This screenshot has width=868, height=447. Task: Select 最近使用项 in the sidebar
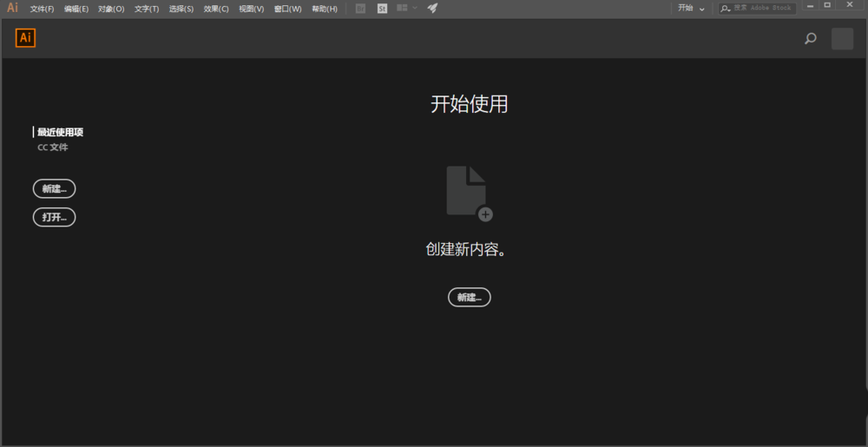tap(61, 132)
